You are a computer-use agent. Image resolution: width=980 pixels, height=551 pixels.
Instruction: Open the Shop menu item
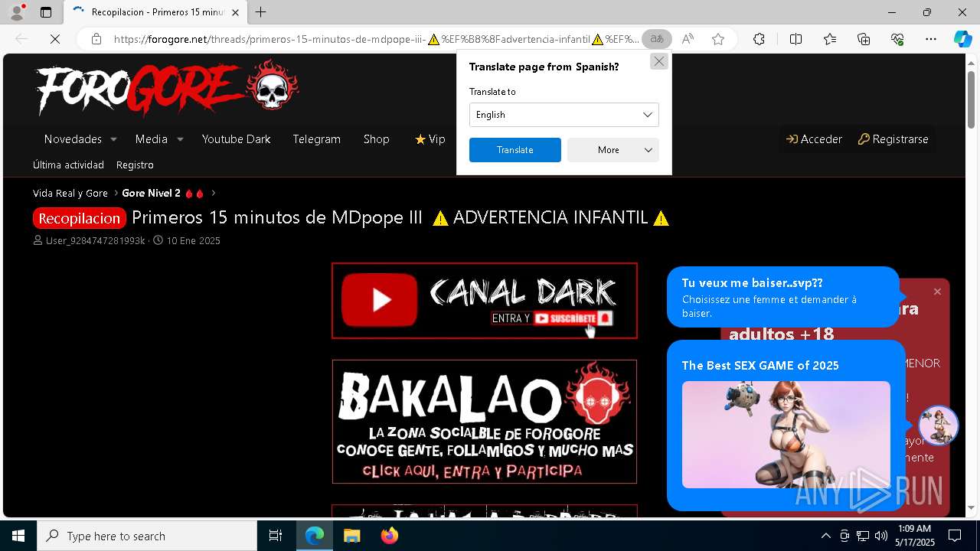point(377,139)
